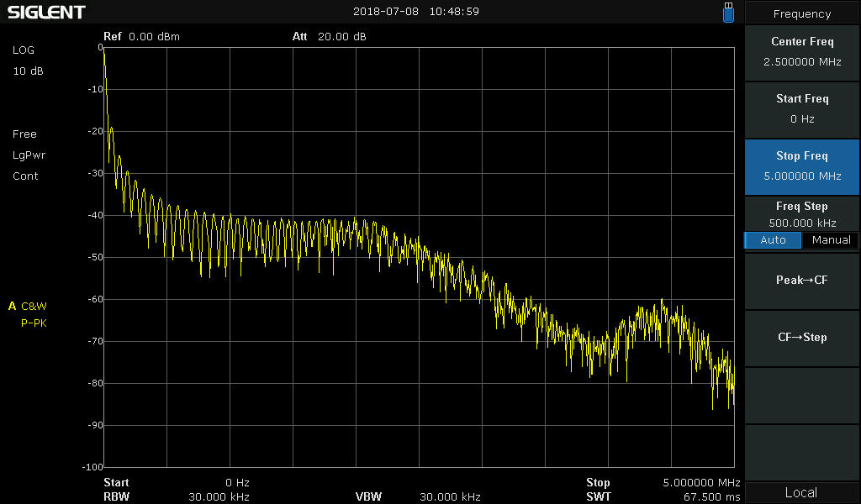Open the Freq Step setting
Image resolution: width=861 pixels, height=504 pixels.
point(802,214)
